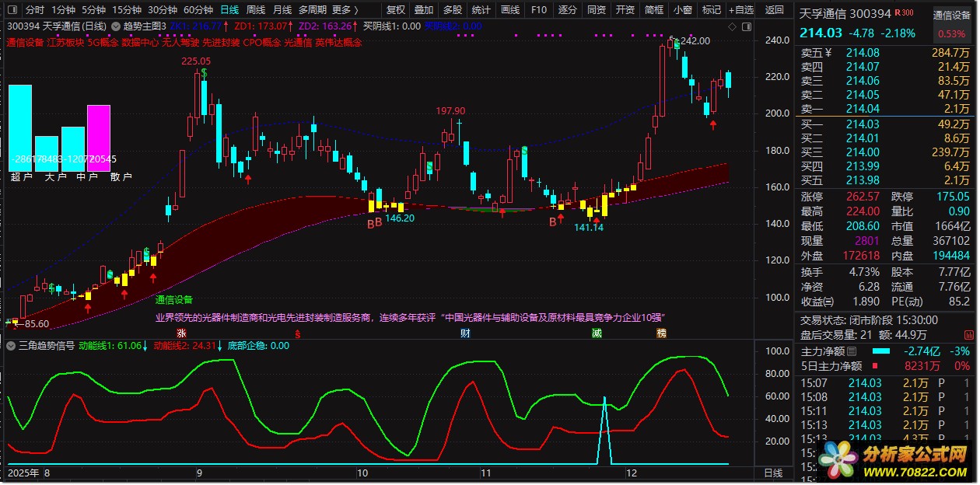Click the 多股 multi-stock button

[x=453, y=10]
